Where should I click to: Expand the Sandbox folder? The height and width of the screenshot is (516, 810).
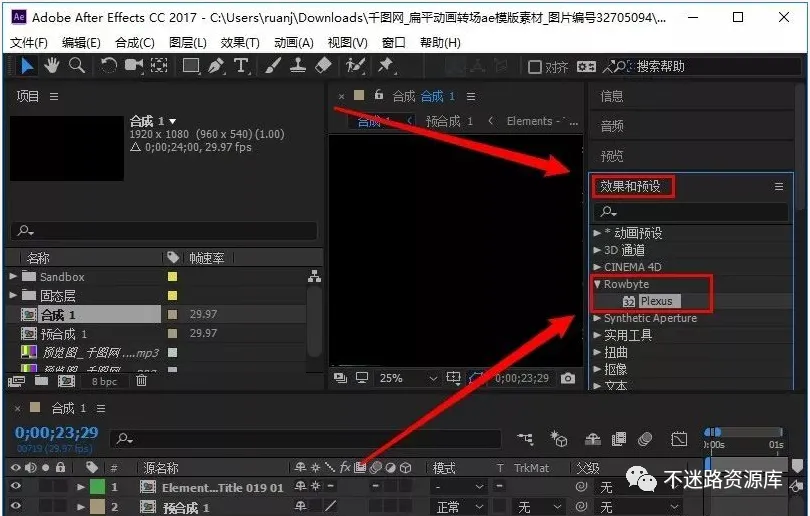click(13, 276)
